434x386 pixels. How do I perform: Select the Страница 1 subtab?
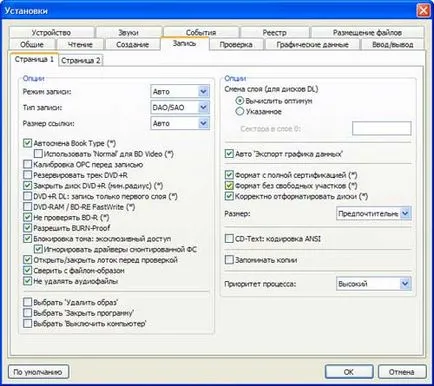pos(34,59)
